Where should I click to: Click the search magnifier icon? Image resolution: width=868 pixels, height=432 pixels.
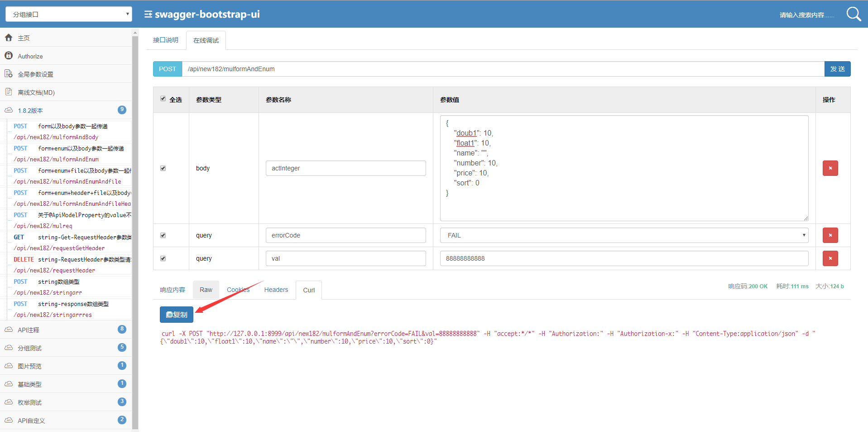853,14
